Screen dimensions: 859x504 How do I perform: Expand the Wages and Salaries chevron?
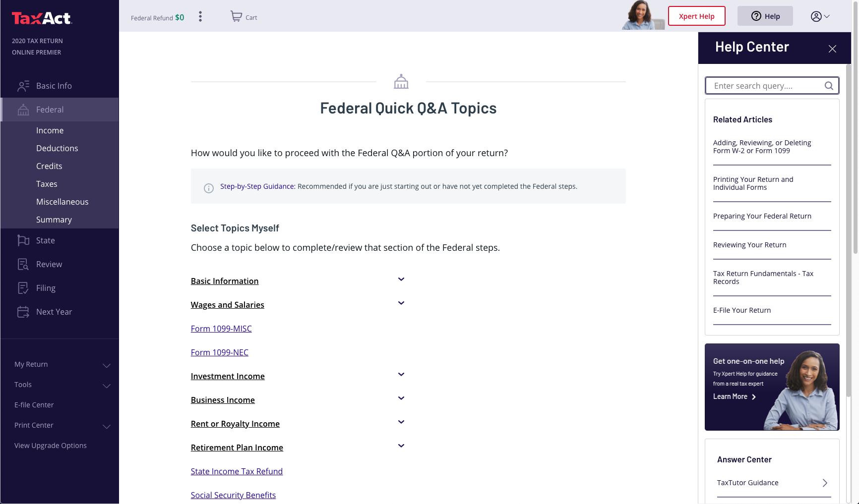click(401, 303)
